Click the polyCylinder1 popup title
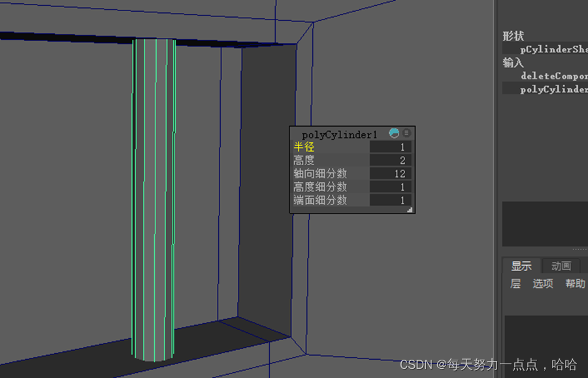The width and height of the screenshot is (588, 378). point(339,134)
